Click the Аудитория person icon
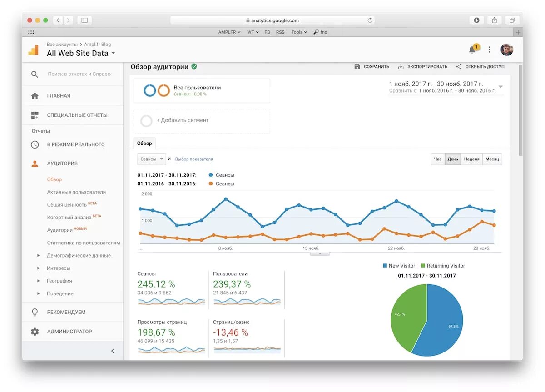Screen dimensions: 545x392 point(35,164)
